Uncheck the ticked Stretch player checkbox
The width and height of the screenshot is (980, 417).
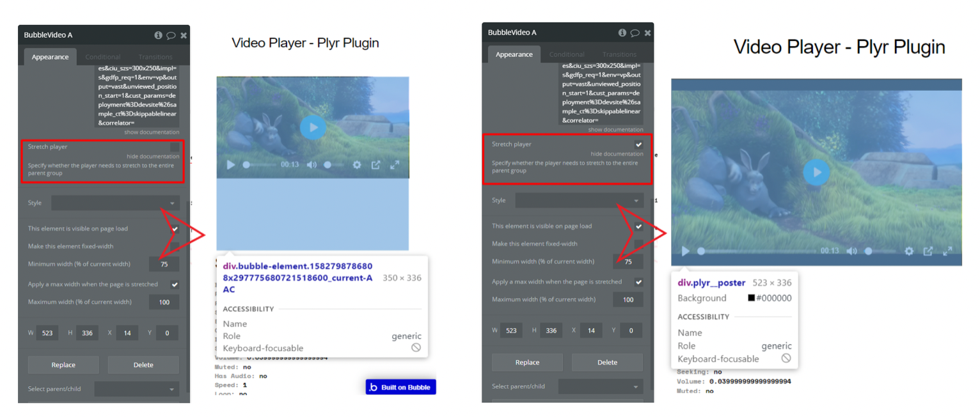[638, 145]
